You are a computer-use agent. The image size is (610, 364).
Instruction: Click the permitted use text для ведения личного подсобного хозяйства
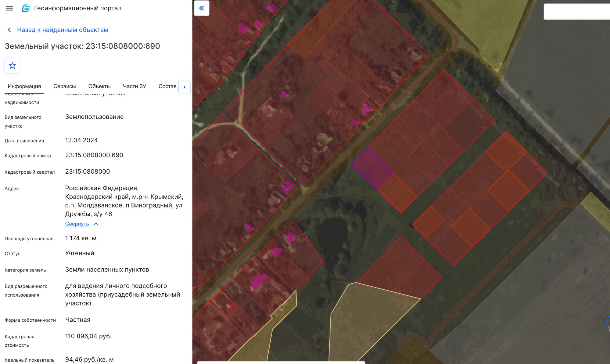123,295
